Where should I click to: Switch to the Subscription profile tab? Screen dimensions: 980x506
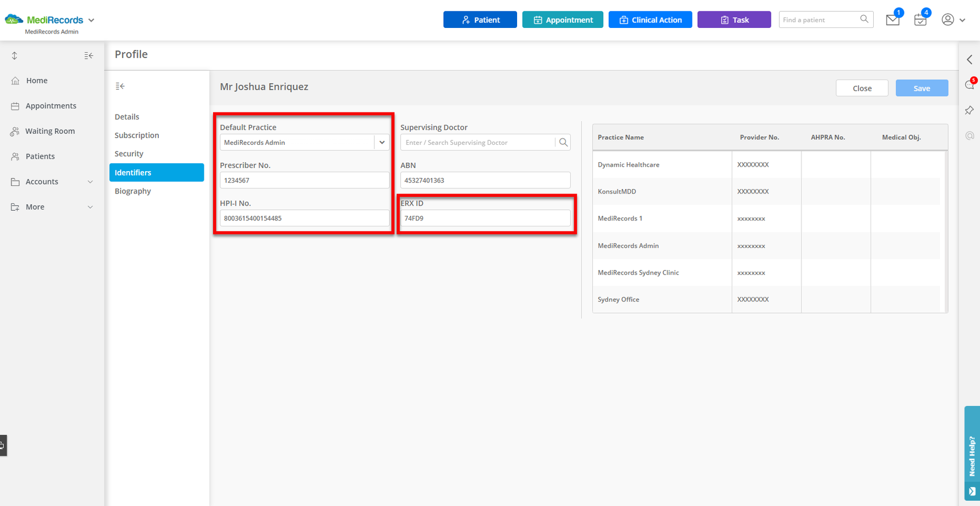coord(157,135)
